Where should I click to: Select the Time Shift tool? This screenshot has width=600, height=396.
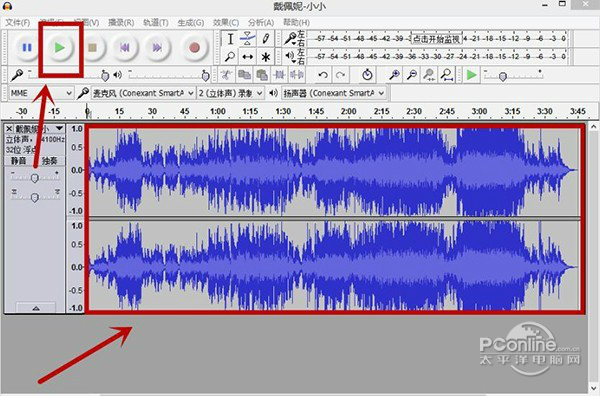[x=248, y=57]
